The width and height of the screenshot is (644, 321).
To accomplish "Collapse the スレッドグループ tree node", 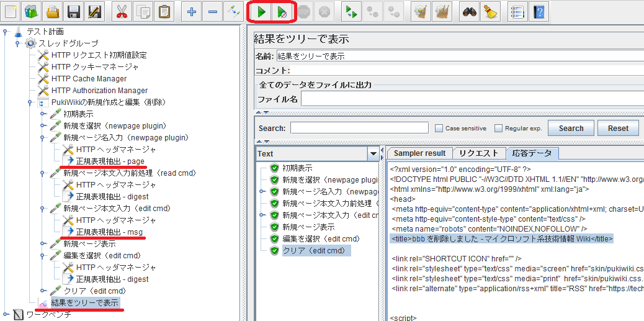I will pos(18,43).
